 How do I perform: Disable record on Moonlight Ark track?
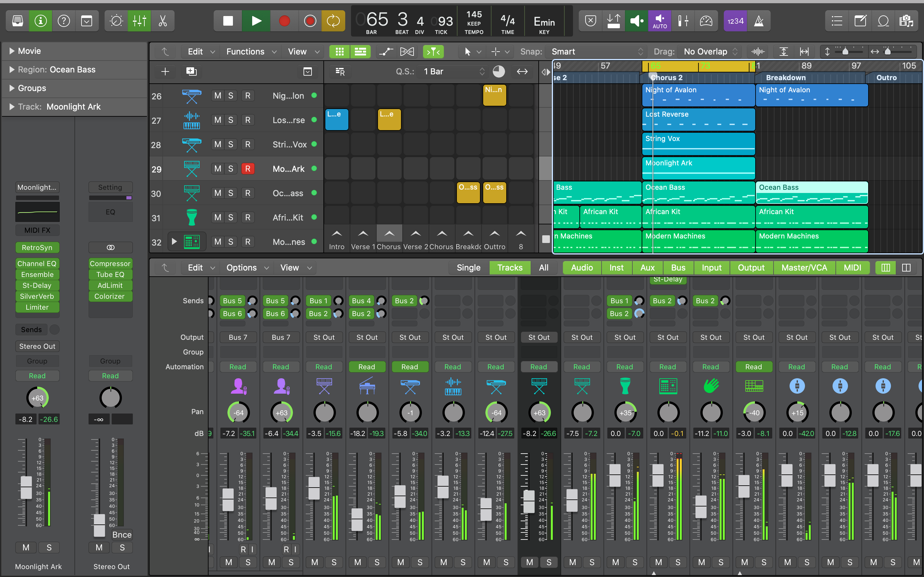pyautogui.click(x=247, y=169)
